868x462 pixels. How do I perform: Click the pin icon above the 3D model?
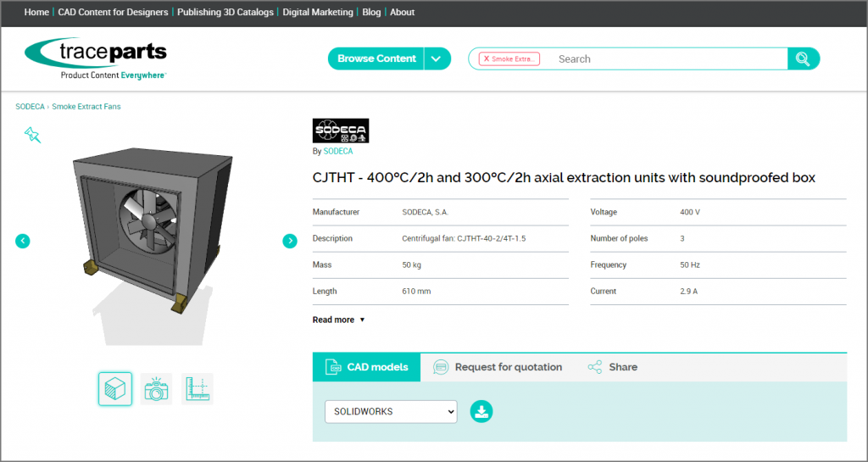coord(32,135)
